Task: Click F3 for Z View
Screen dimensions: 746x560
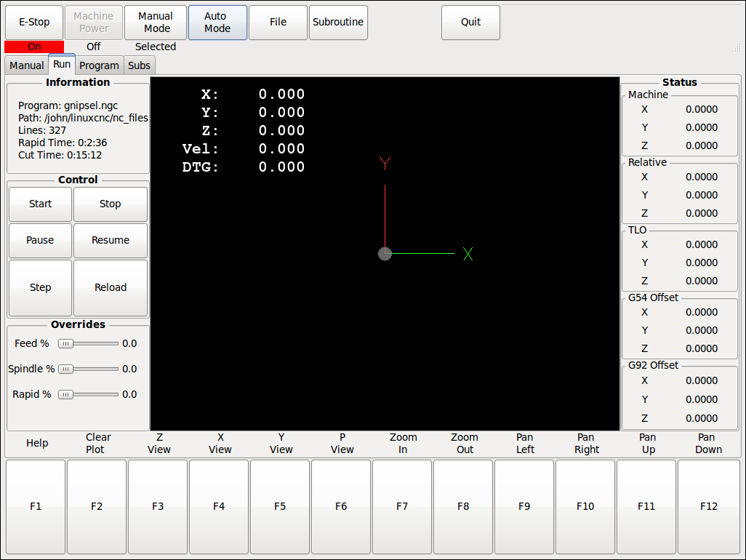Action: coord(158,506)
